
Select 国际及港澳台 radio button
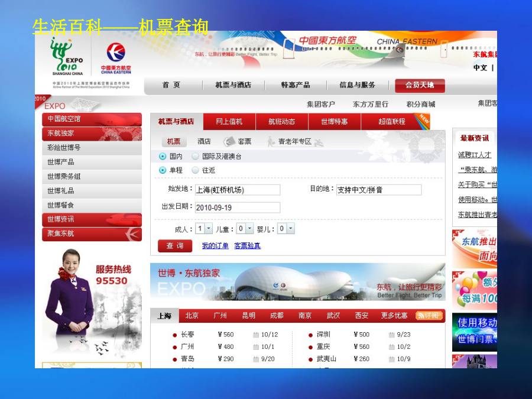click(x=195, y=157)
